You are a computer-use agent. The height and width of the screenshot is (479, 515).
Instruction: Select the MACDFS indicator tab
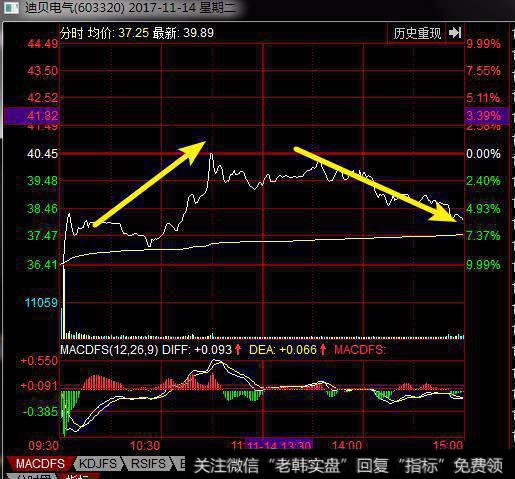pyautogui.click(x=40, y=464)
